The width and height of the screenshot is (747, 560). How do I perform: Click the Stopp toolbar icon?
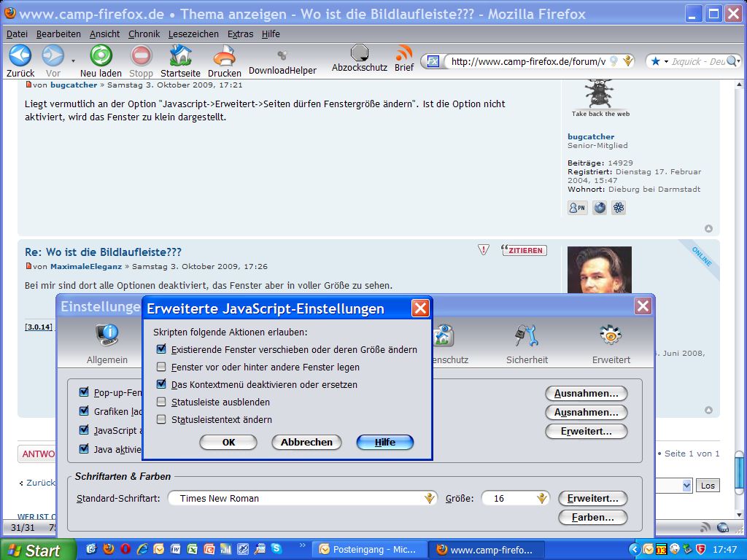(141, 55)
